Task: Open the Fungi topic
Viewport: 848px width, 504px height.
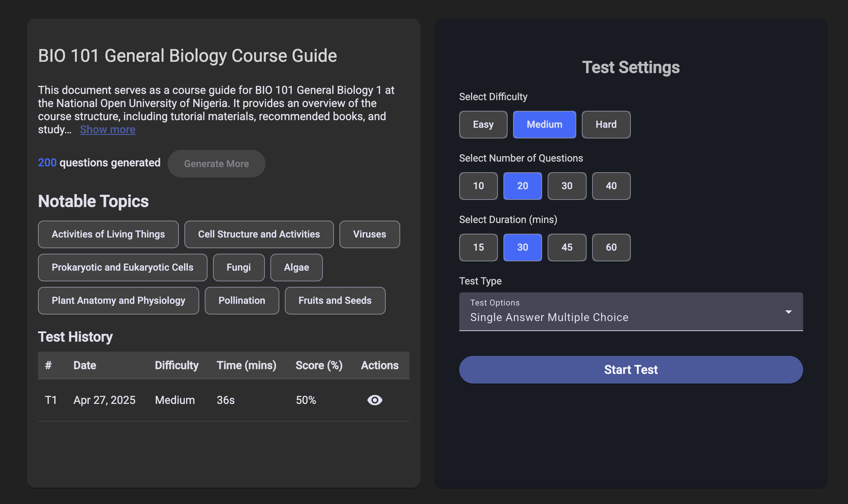Action: point(239,267)
